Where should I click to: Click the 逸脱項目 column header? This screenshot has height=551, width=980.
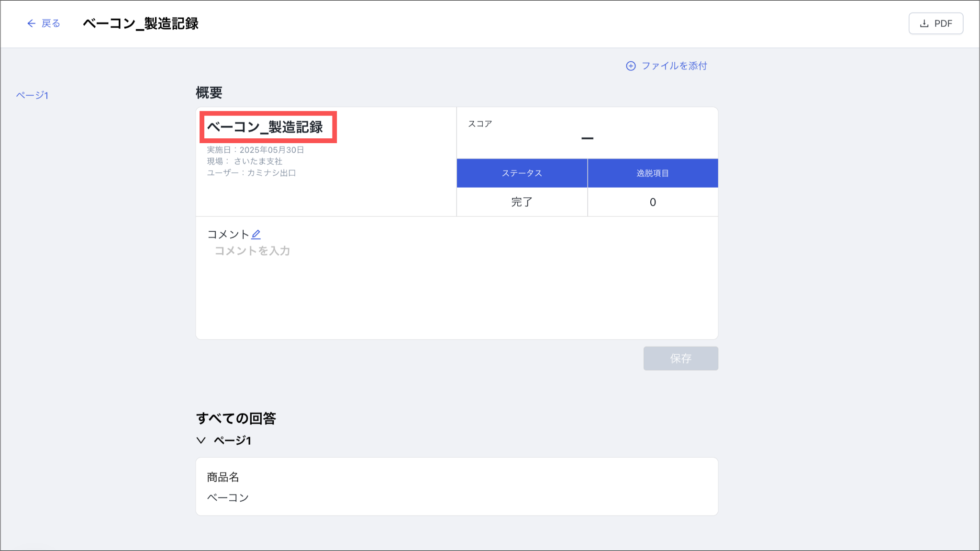(653, 173)
